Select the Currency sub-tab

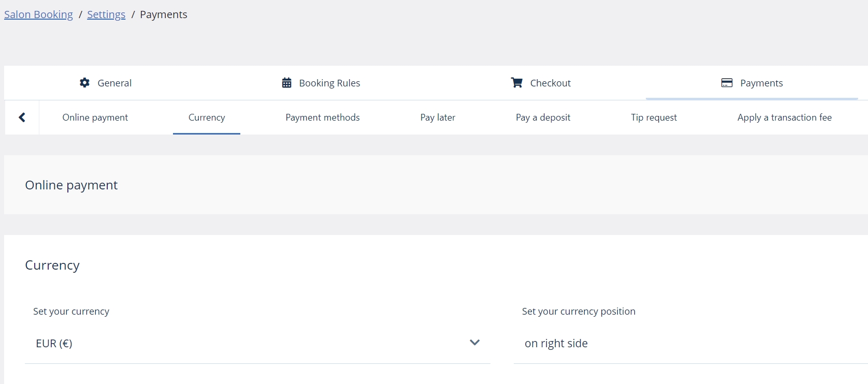[207, 117]
